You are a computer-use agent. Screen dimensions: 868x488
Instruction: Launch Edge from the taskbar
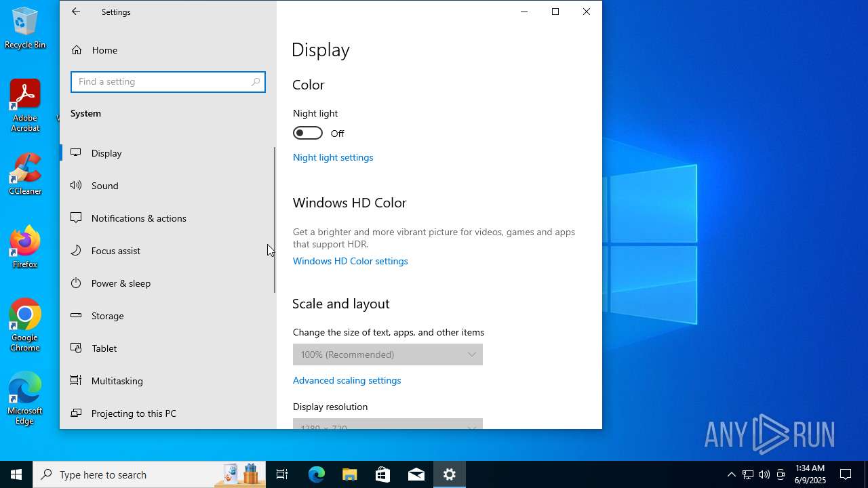[317, 474]
